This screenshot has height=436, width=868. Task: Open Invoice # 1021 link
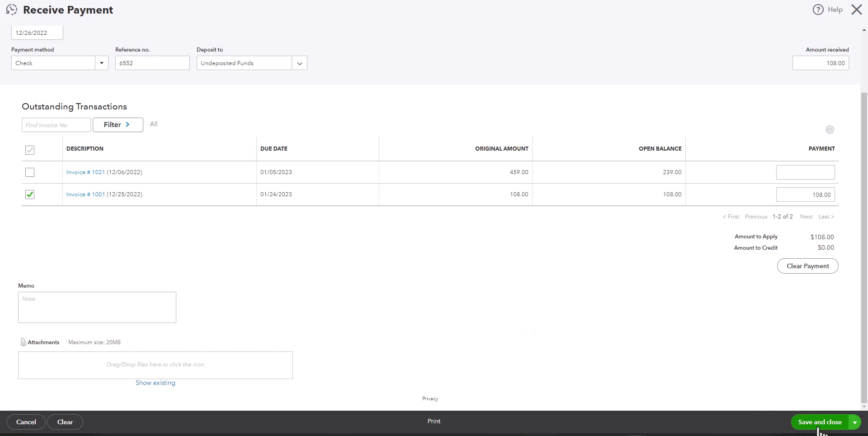[85, 172]
